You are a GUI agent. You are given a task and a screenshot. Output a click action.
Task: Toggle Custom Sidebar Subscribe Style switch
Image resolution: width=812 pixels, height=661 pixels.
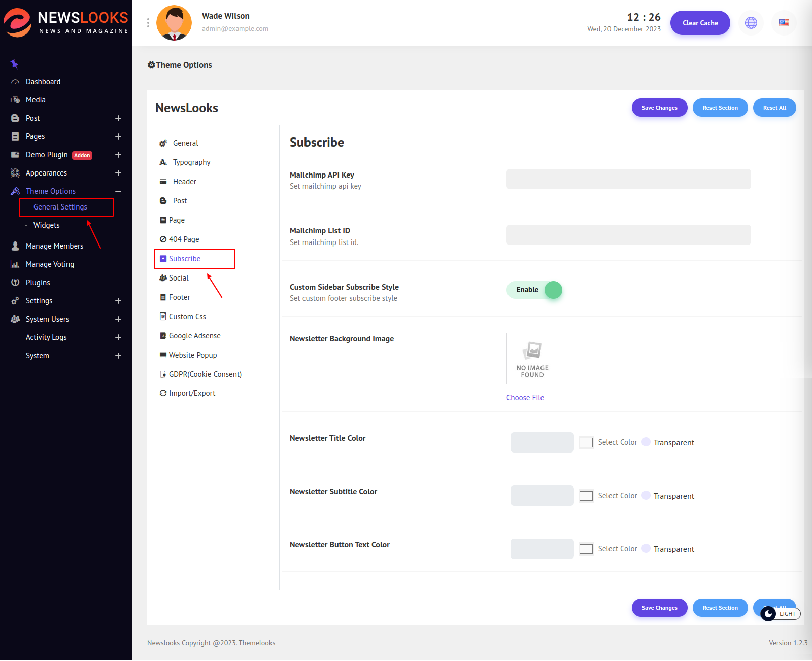tap(534, 290)
